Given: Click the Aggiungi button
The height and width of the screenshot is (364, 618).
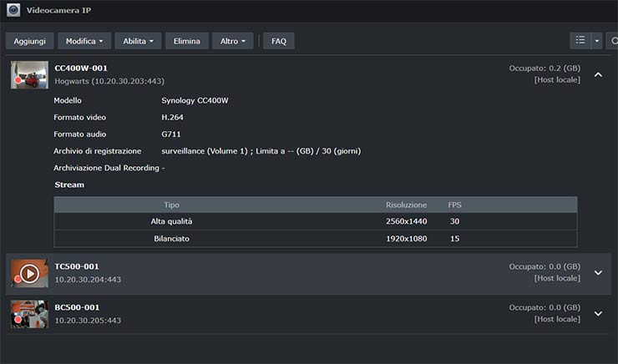Looking at the screenshot, I should coord(30,41).
